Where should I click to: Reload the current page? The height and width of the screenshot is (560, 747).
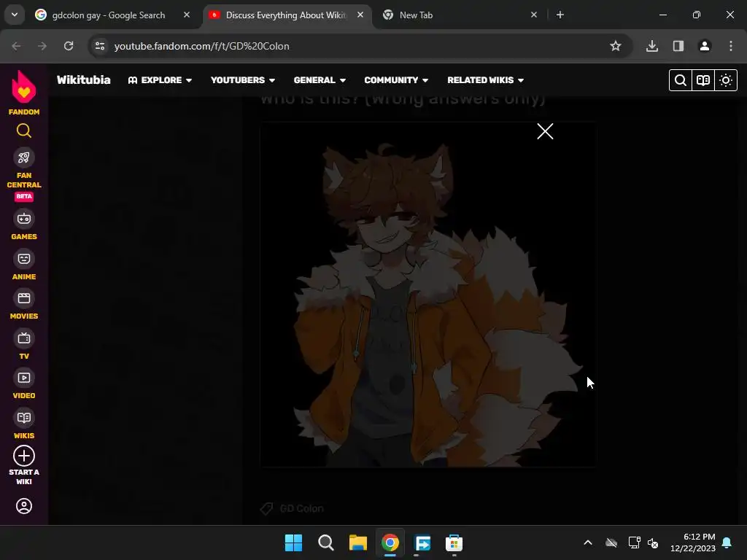tap(69, 46)
